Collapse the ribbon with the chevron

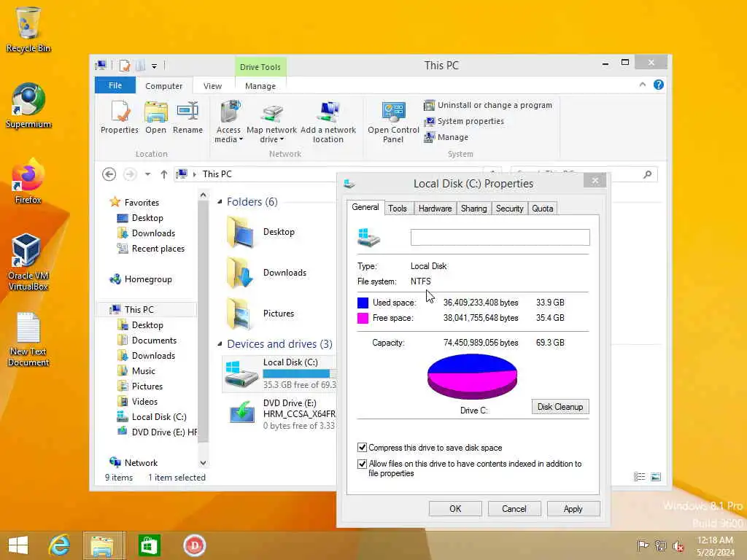[x=642, y=85]
